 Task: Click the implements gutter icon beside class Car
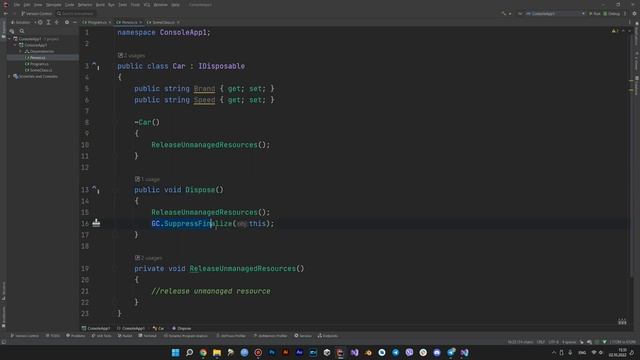pos(95,65)
